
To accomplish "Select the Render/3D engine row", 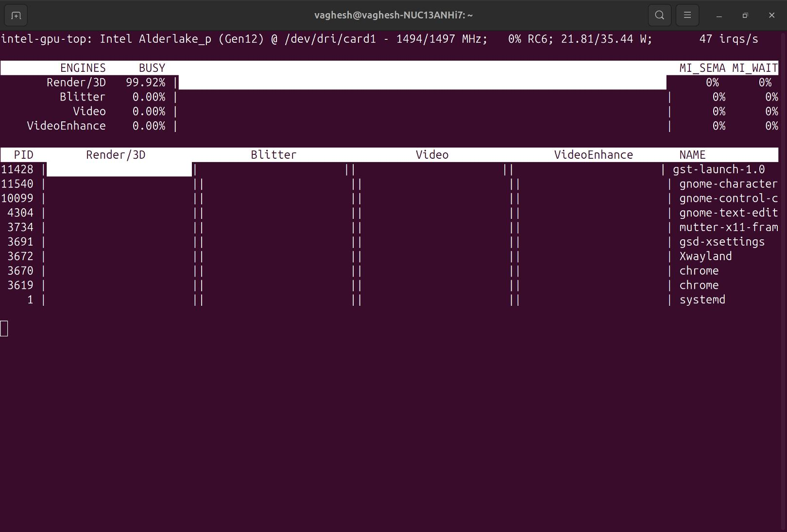I will [x=76, y=83].
